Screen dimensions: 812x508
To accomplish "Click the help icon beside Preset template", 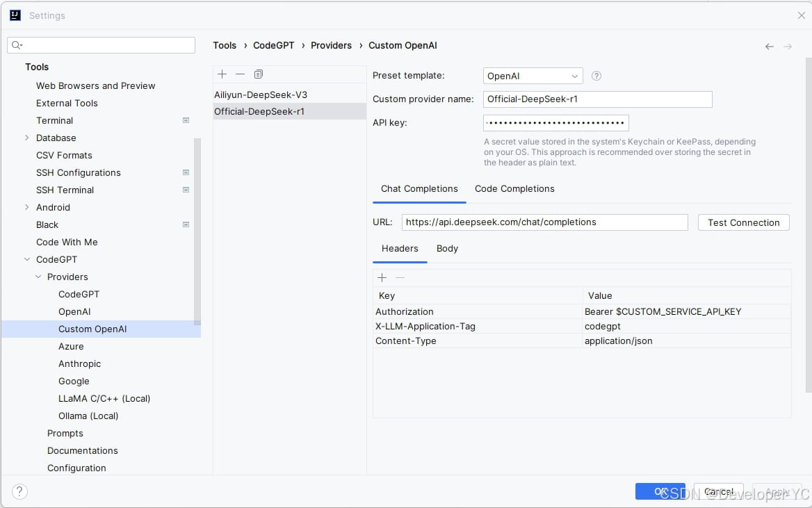I will (x=596, y=76).
